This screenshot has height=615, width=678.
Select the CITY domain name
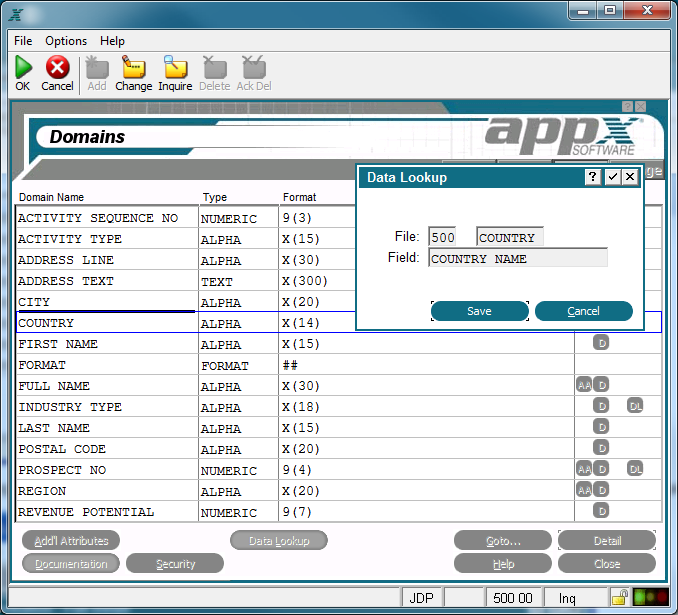click(x=34, y=302)
